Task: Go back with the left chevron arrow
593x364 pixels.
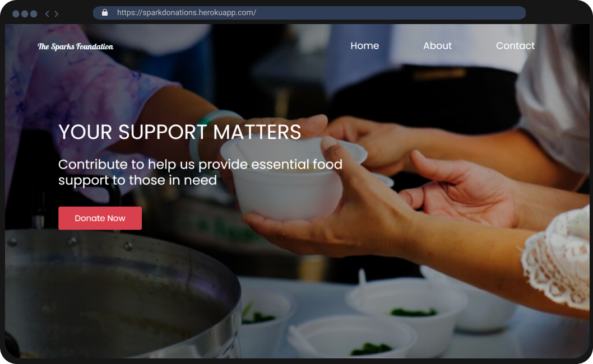Action: pyautogui.click(x=47, y=14)
